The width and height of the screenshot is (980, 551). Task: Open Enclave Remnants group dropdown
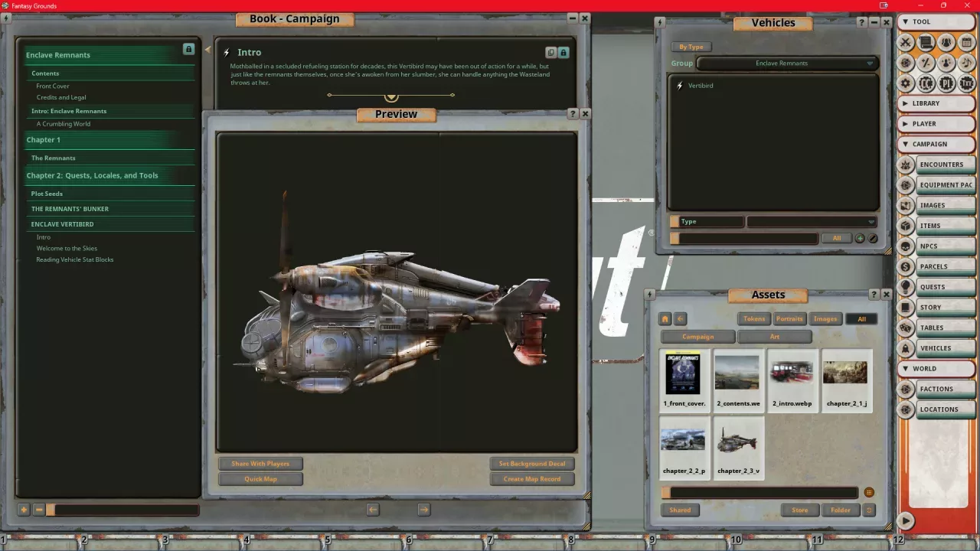click(787, 64)
